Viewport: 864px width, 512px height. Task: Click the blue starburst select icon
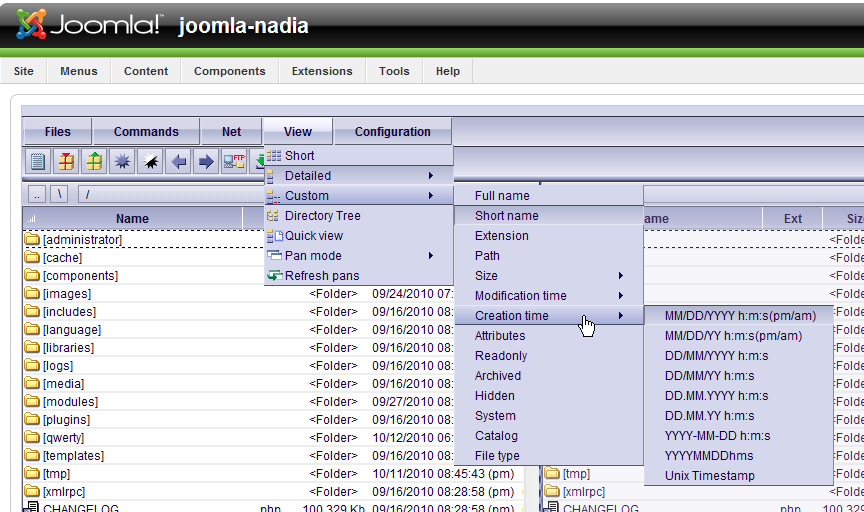(x=122, y=161)
